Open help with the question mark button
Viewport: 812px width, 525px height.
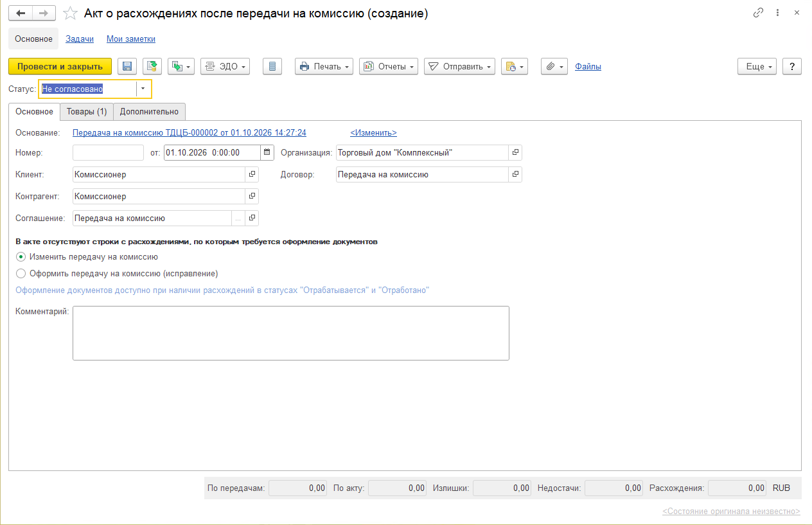coord(792,66)
